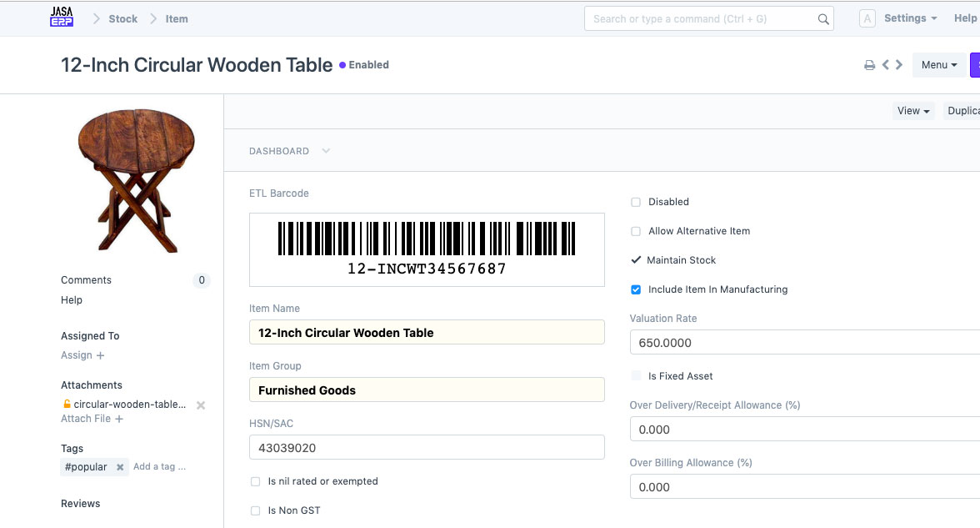Remove the #popular tag
The image size is (980, 528).
120,468
